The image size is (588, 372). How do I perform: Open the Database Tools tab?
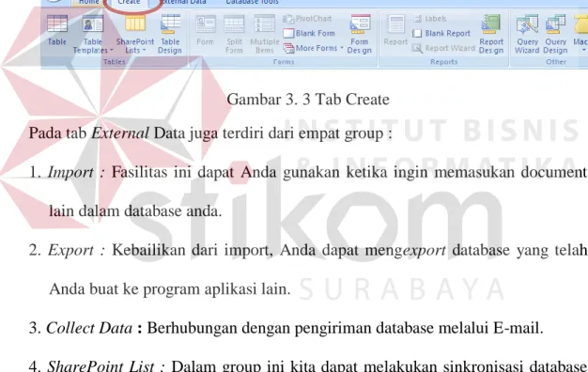tap(252, 2)
